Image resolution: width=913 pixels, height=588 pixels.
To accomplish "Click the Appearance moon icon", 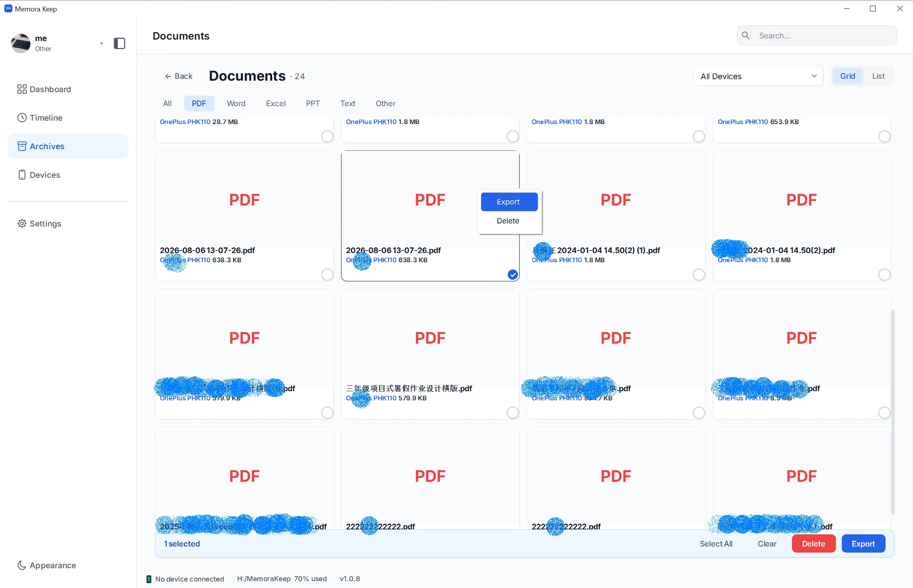I will pyautogui.click(x=22, y=565).
